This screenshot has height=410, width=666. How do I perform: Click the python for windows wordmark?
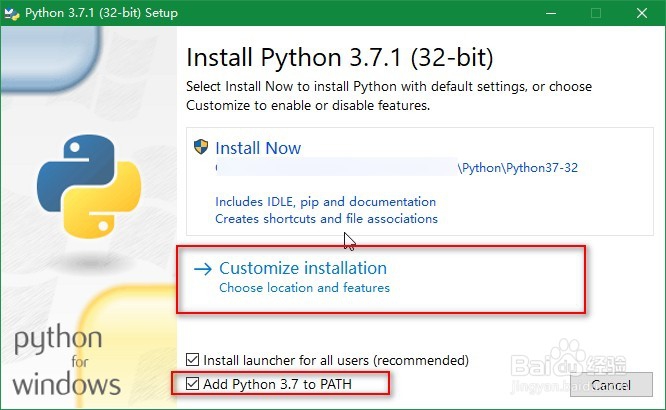coord(67,360)
